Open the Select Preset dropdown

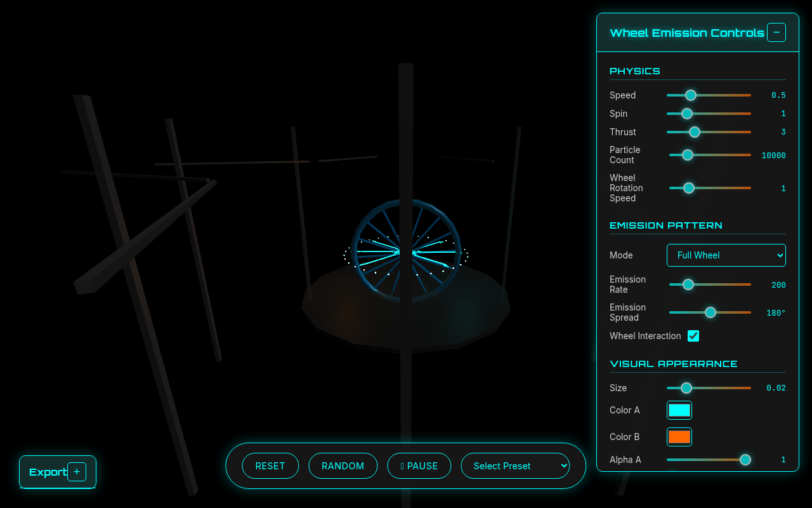(x=515, y=465)
